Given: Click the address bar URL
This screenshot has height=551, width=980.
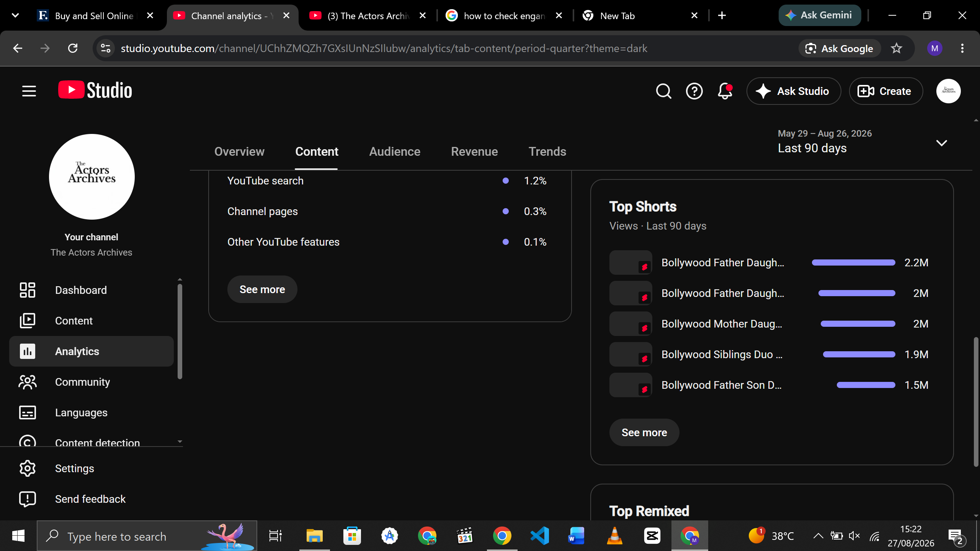Looking at the screenshot, I should (384, 48).
